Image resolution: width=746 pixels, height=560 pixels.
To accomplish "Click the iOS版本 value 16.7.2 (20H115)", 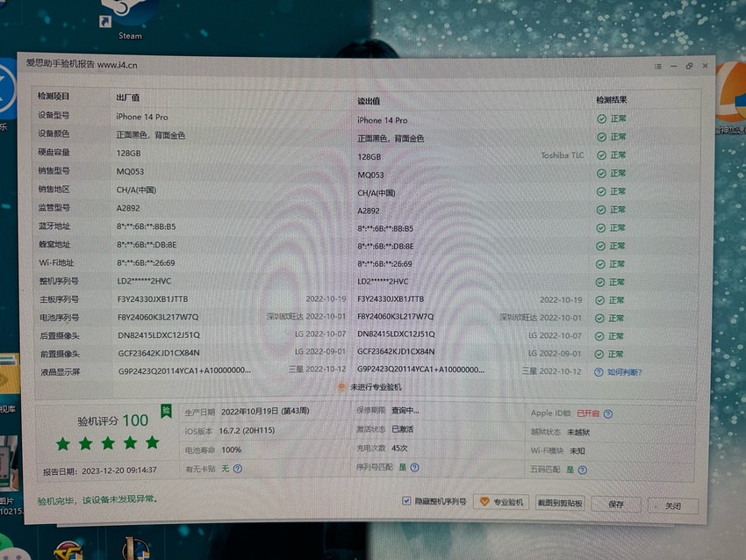I will [x=247, y=430].
